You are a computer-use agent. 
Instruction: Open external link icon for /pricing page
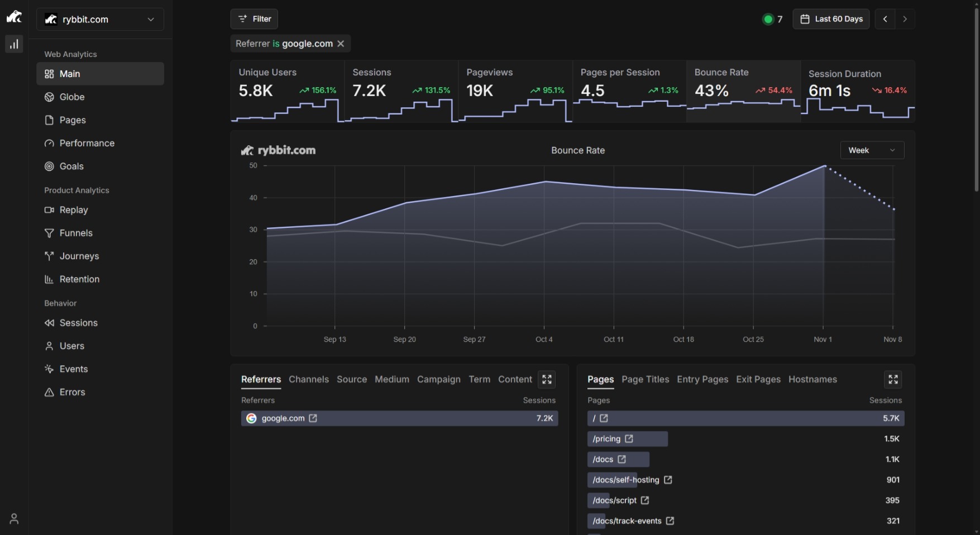[x=629, y=439]
